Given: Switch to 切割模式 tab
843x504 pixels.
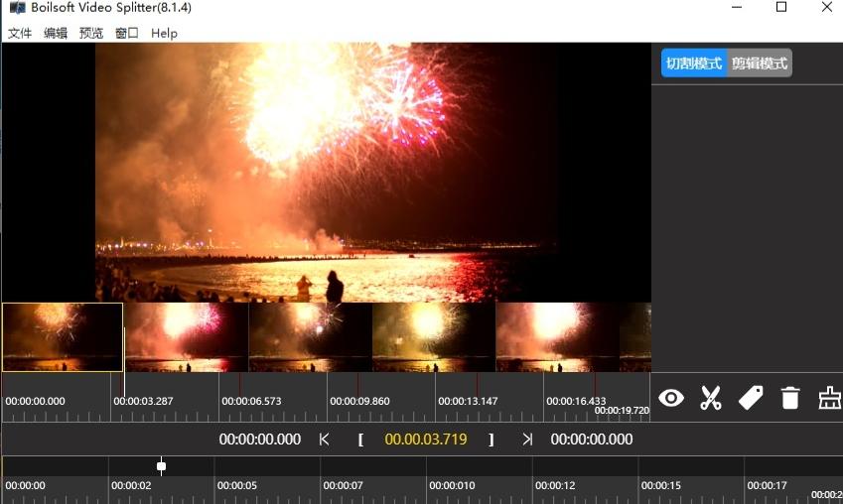Looking at the screenshot, I should 693,63.
